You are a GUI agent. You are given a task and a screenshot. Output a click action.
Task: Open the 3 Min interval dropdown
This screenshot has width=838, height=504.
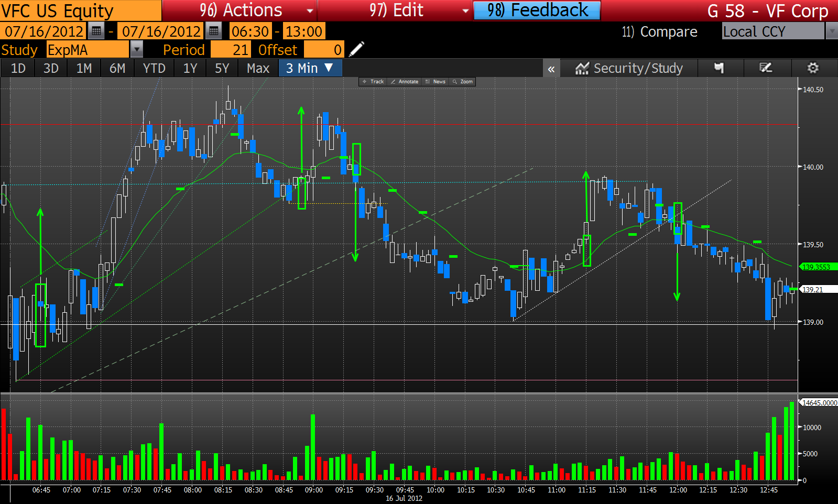(x=310, y=68)
